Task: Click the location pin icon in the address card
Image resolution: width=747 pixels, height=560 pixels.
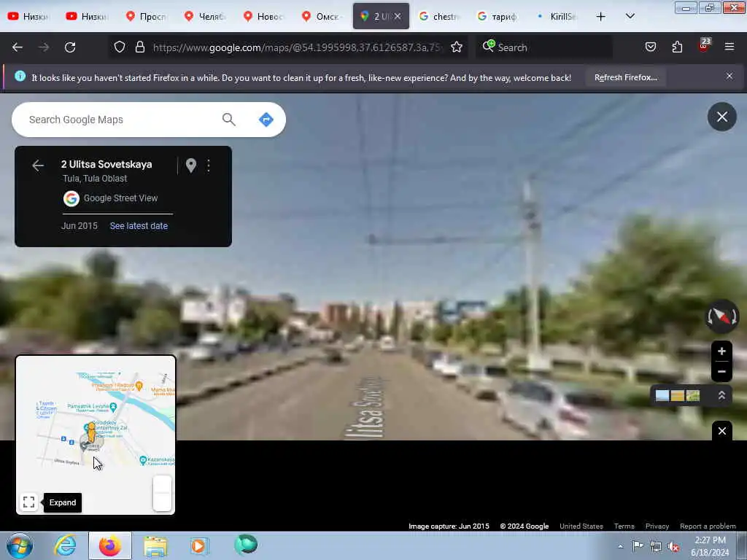Action: tap(191, 166)
